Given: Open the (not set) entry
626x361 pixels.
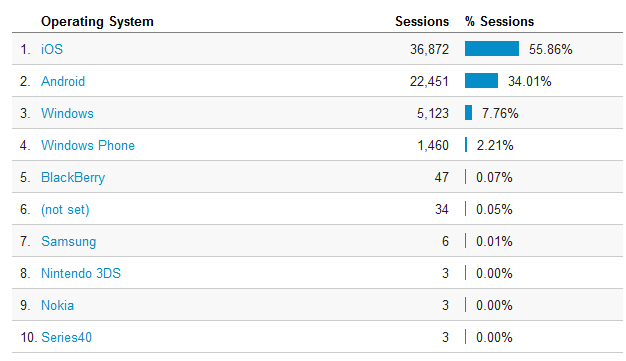Looking at the screenshot, I should click(x=65, y=209).
